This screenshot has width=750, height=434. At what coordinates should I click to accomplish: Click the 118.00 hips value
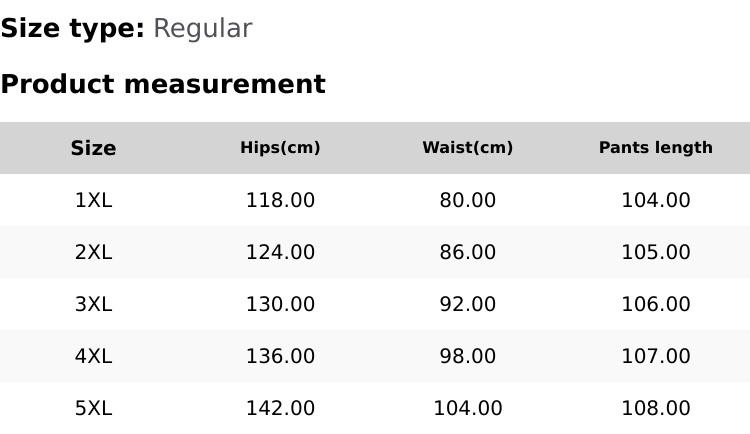click(280, 200)
